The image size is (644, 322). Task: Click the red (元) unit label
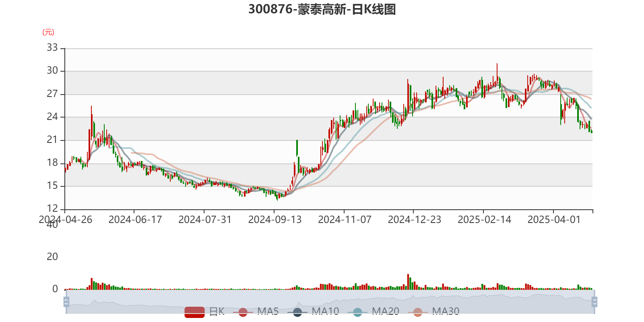click(x=48, y=32)
